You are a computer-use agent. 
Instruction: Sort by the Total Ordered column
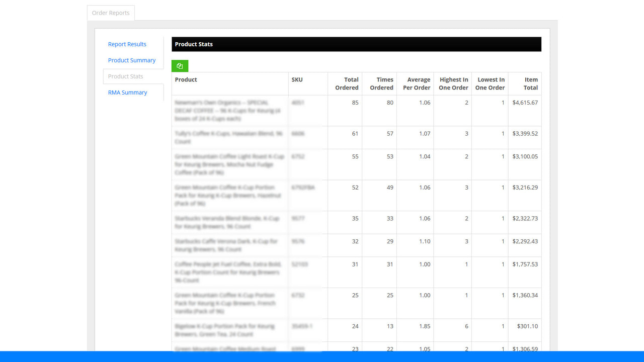point(346,83)
